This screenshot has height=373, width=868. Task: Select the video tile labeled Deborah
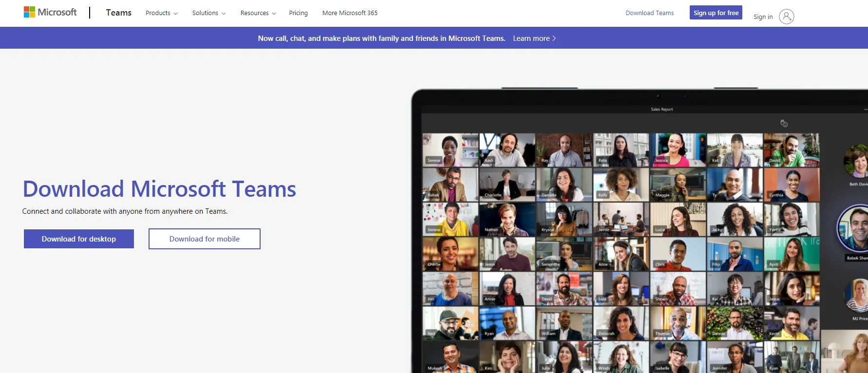pyautogui.click(x=621, y=323)
